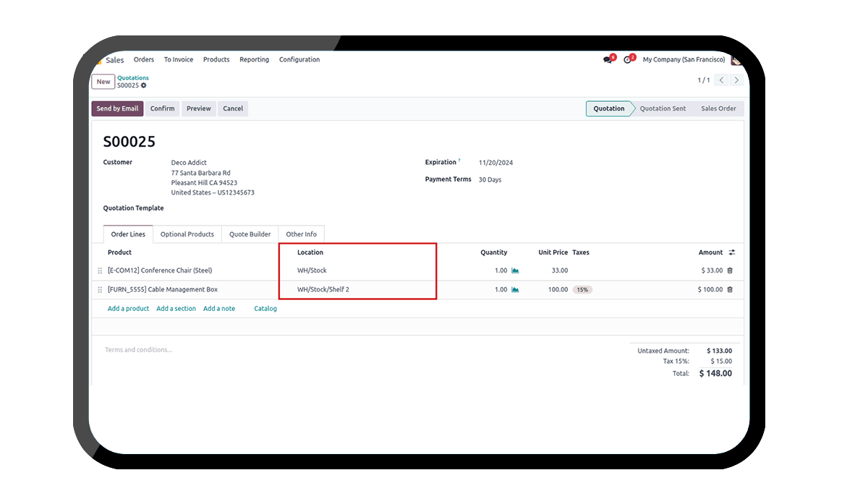
Task: Open the To Invoice menu
Action: point(179,60)
